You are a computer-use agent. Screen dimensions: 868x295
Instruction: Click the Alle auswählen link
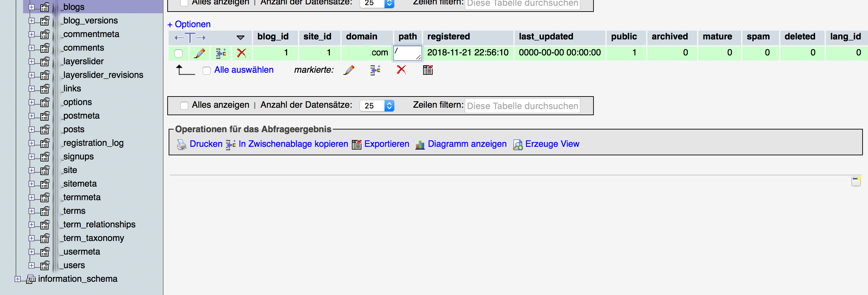point(244,70)
